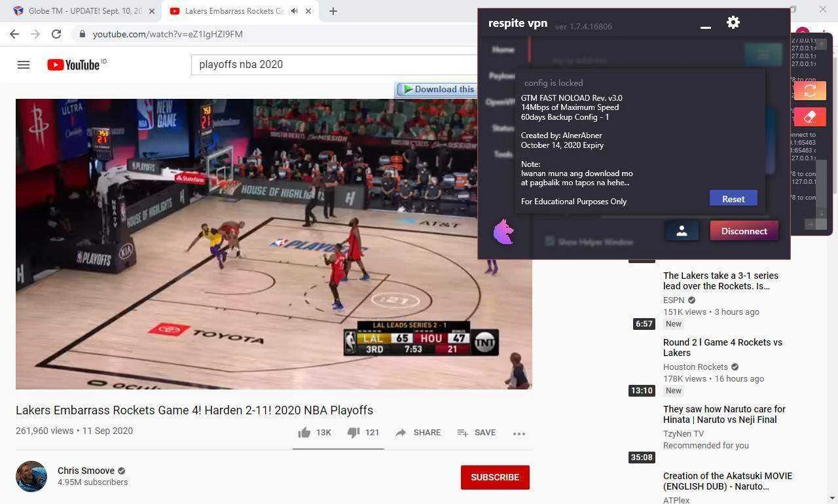Close the Globe TM browser tab
The width and height of the screenshot is (838, 504).
152,11
